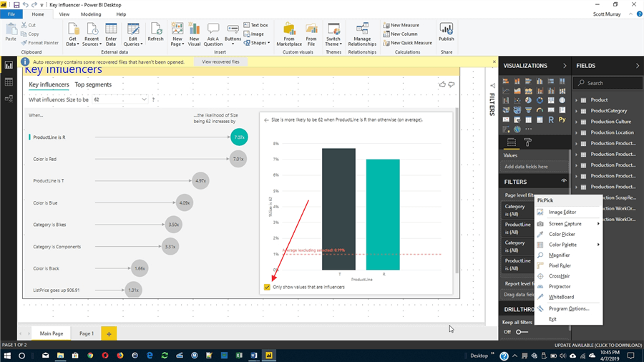Click the thumbs down feedback icon
Viewport: 644px width, 362px height.
click(x=452, y=84)
